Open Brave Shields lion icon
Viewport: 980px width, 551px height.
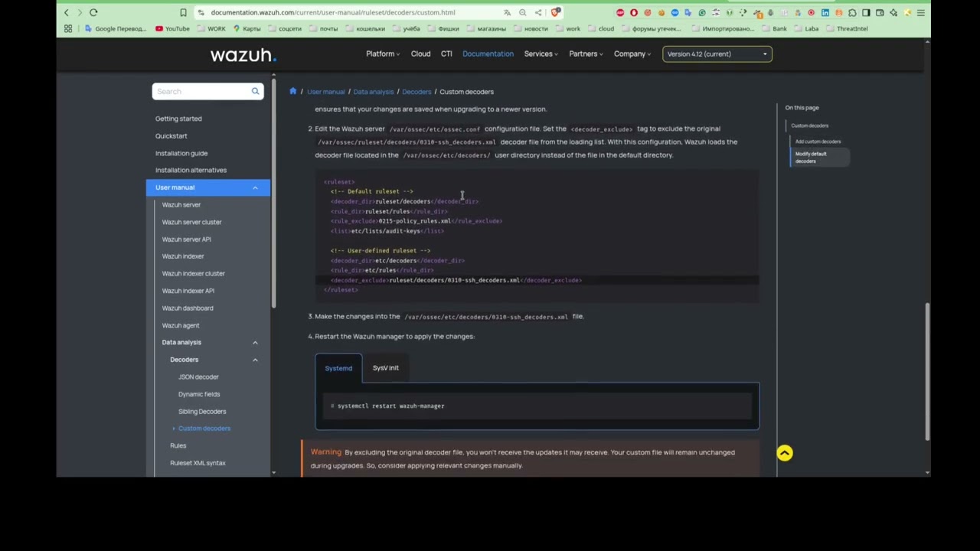[556, 12]
